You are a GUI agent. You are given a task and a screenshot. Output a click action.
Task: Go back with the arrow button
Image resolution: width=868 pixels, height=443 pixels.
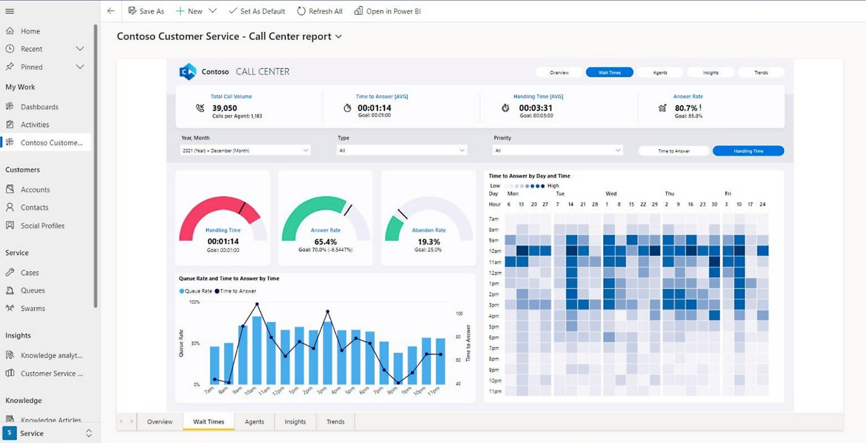(110, 11)
